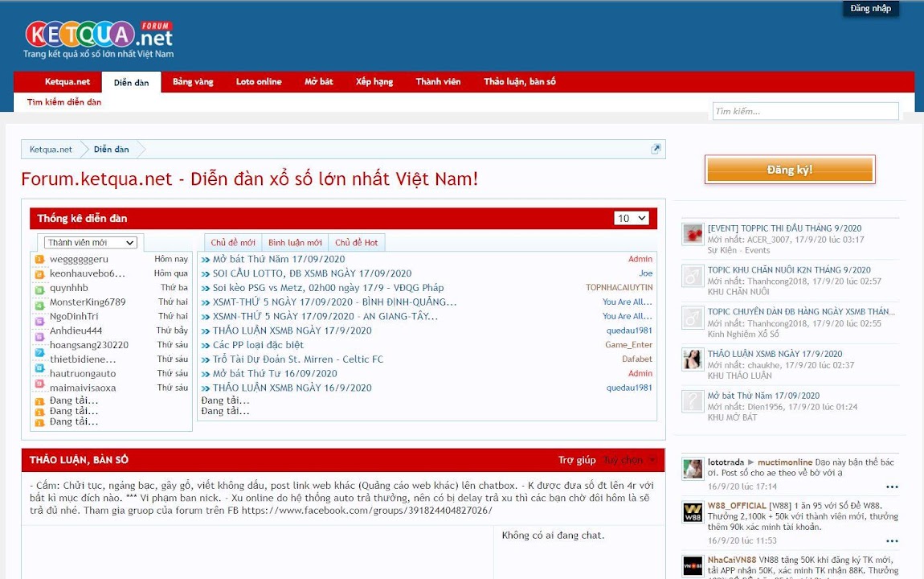This screenshot has height=579, width=924.
Task: Click three-dot menu on W88_OFFICIAL's post
Action: coord(892,540)
